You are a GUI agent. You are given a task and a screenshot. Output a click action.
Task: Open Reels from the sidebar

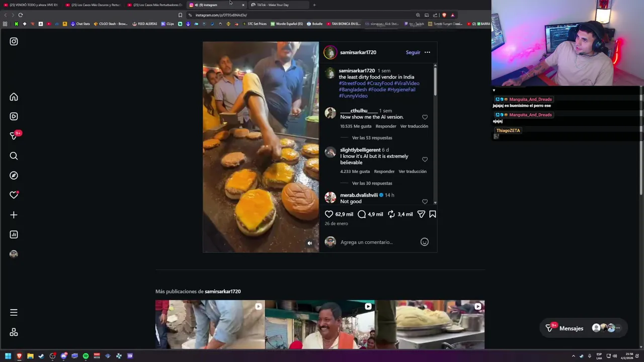[x=14, y=117]
